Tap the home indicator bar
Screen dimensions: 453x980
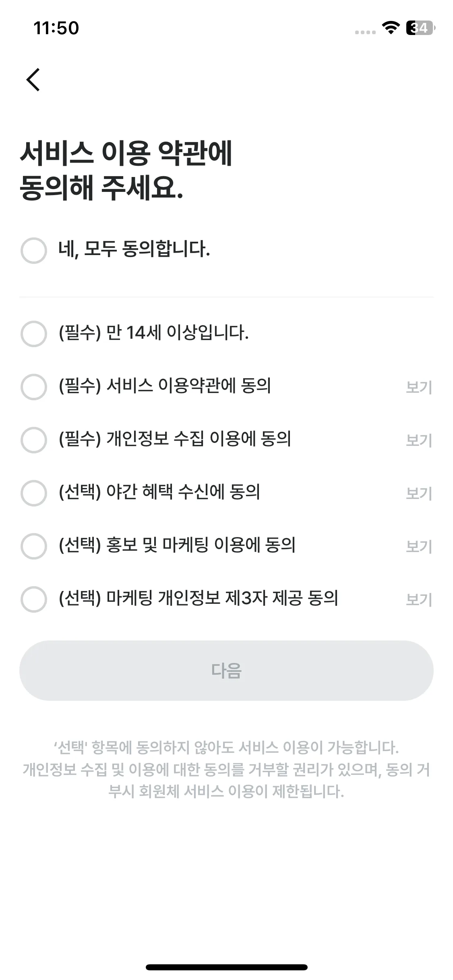point(226,967)
